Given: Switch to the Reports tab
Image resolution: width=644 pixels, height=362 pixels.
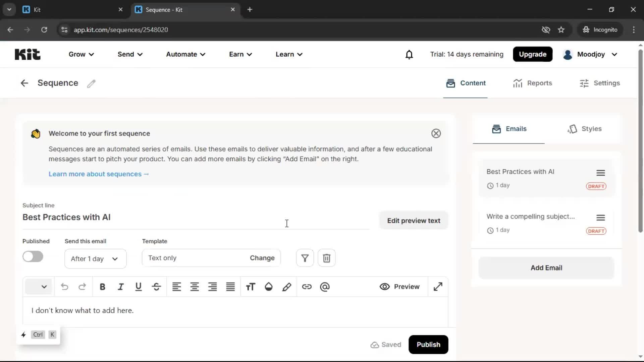Looking at the screenshot, I should point(533,83).
